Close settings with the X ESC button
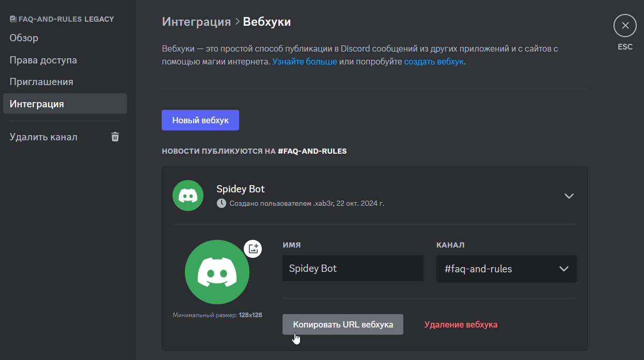Viewport: 644px width, 360px height. click(x=625, y=26)
